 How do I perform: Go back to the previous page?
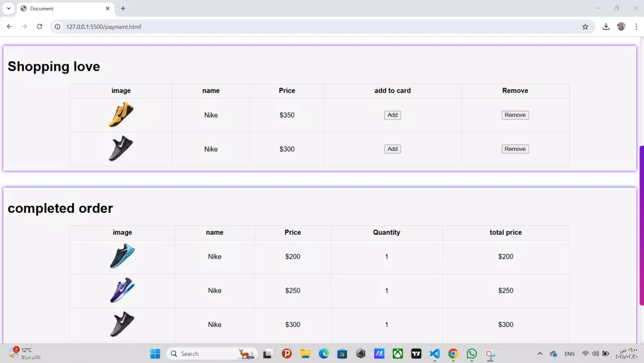click(10, 26)
